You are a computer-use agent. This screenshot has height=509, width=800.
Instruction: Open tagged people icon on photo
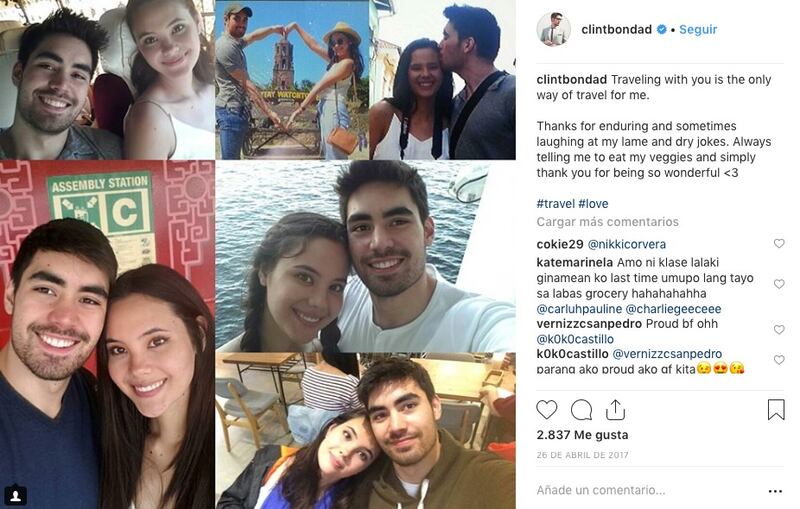tap(15, 495)
